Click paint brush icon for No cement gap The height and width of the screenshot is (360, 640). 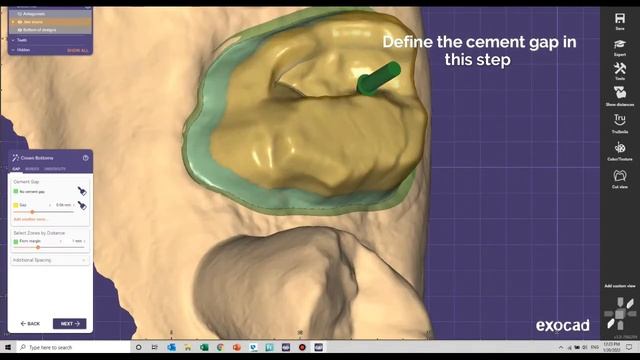tap(82, 191)
